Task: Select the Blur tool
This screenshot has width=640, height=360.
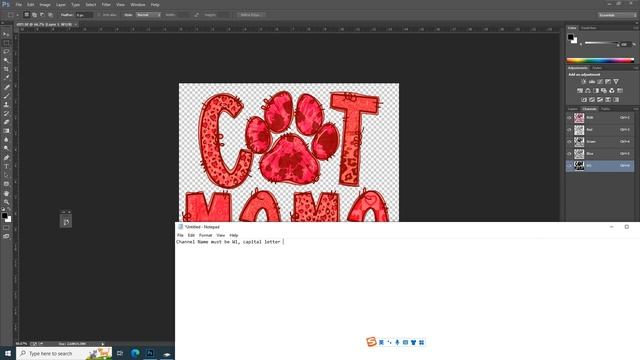Action: click(x=6, y=140)
